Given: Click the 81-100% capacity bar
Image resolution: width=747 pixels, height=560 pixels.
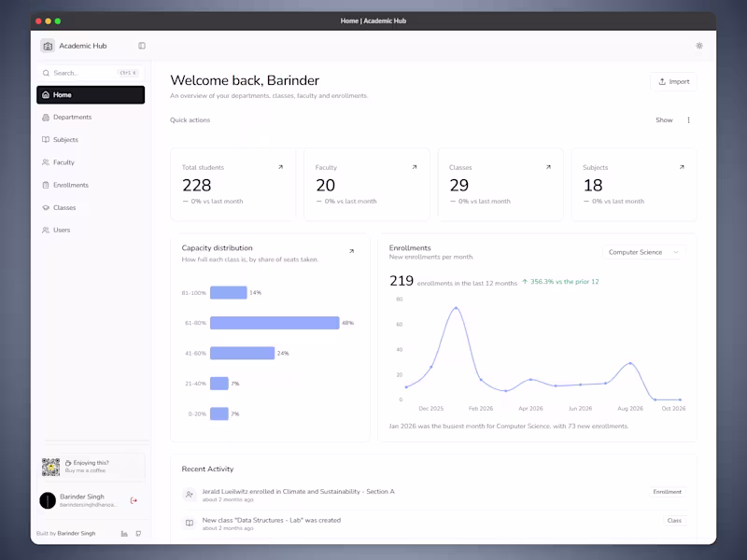Looking at the screenshot, I should click(229, 292).
